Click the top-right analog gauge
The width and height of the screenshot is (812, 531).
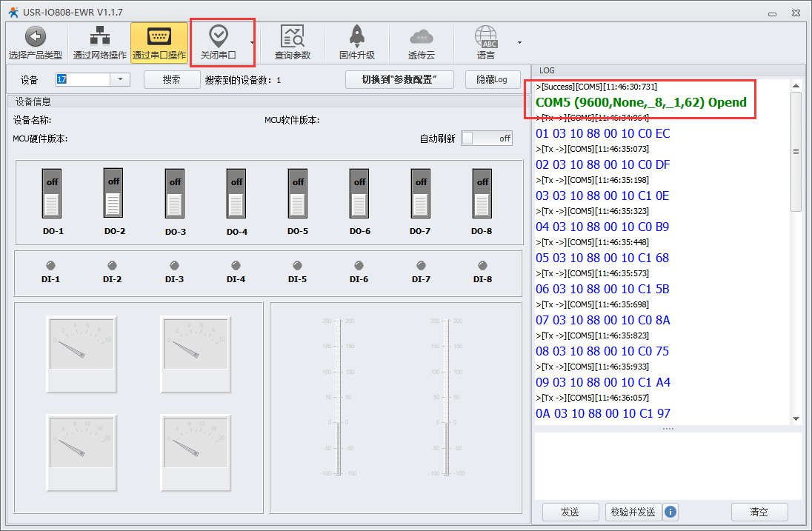(x=196, y=354)
